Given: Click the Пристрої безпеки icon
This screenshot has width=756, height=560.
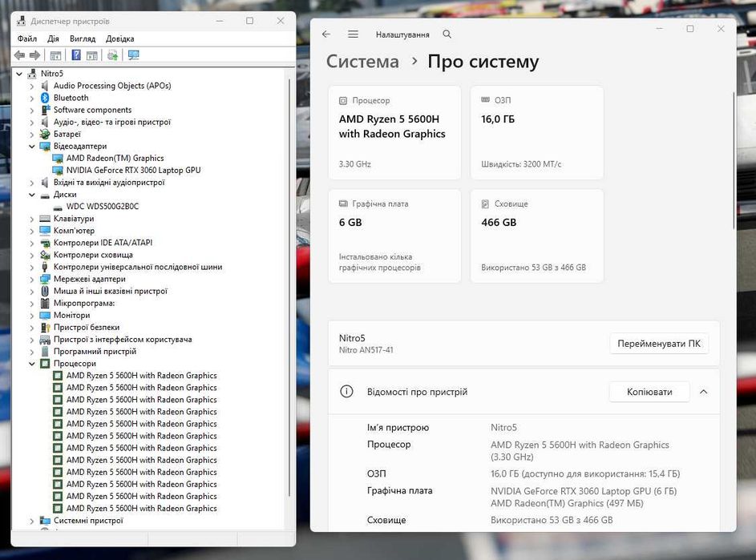Looking at the screenshot, I should click(x=45, y=327).
